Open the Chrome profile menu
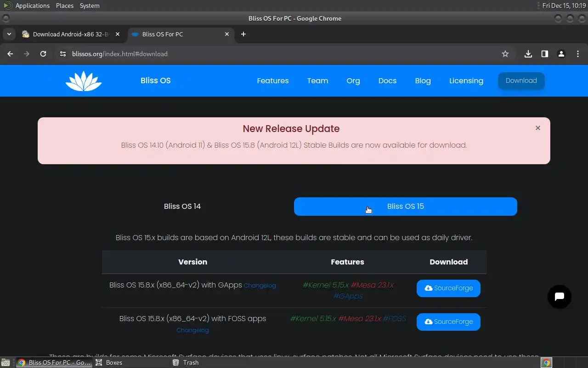588x368 pixels. pos(561,54)
